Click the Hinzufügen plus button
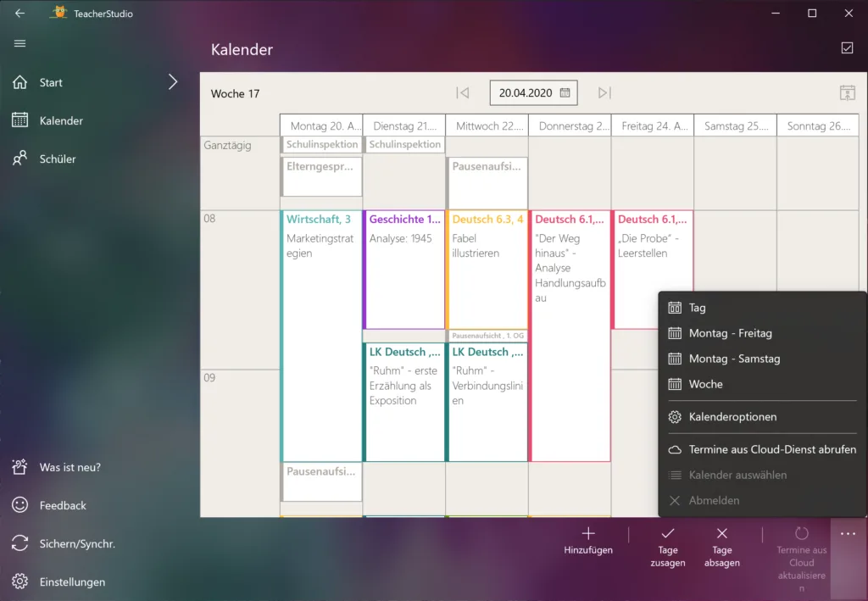 click(x=588, y=541)
